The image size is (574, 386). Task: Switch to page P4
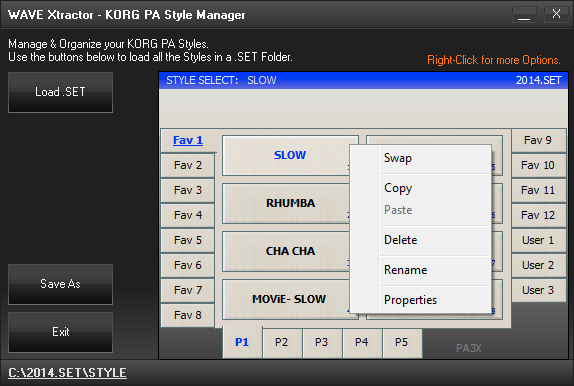pos(362,343)
